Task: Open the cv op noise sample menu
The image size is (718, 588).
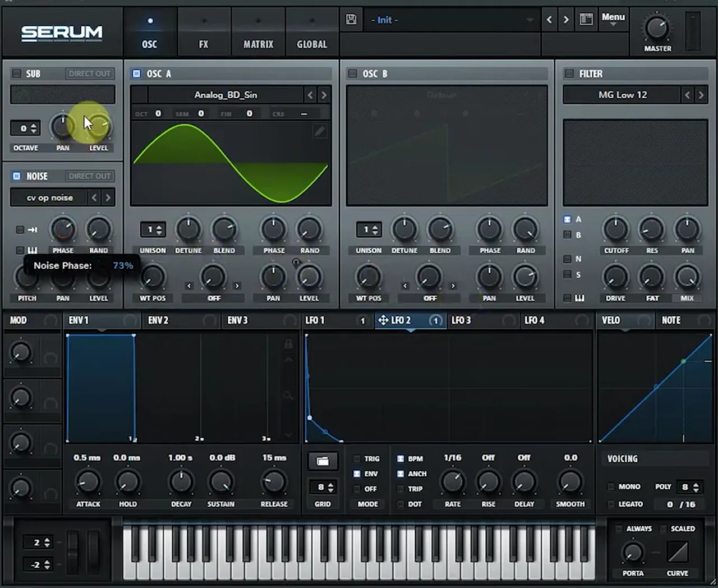Action: 49,197
